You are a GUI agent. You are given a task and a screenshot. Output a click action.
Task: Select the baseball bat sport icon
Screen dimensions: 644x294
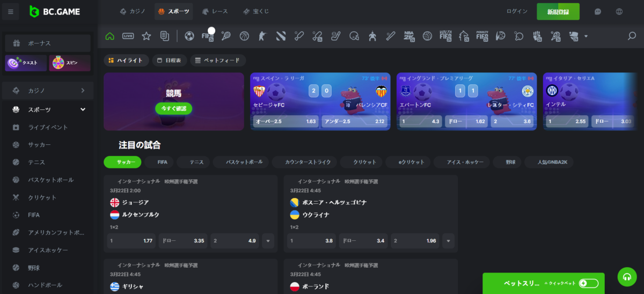(390, 36)
